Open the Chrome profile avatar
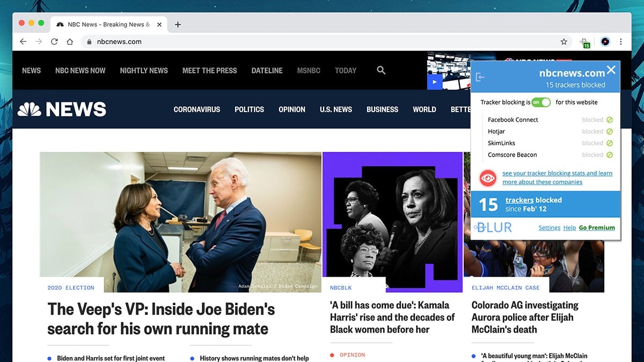Viewport: 644px width, 362px height. (x=605, y=42)
